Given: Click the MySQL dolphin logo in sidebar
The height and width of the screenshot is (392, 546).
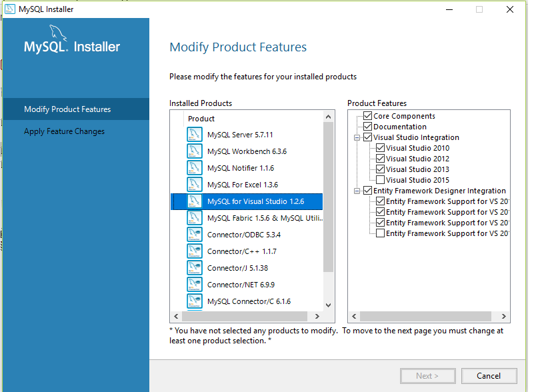Looking at the screenshot, I should 58,33.
